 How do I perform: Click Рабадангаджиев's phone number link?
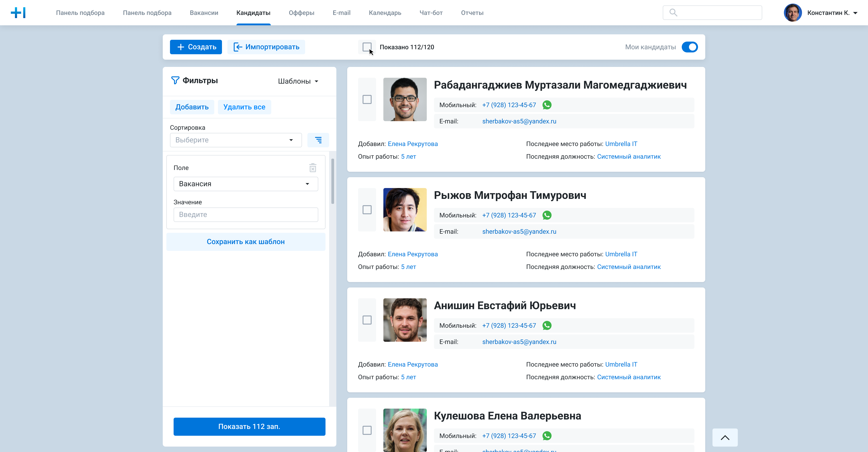click(x=509, y=105)
